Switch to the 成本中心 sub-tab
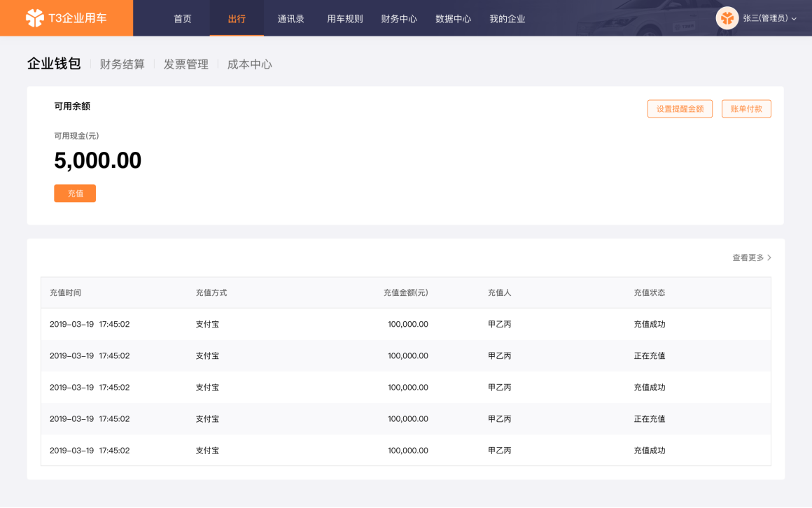The width and height of the screenshot is (812, 508). pyautogui.click(x=250, y=64)
